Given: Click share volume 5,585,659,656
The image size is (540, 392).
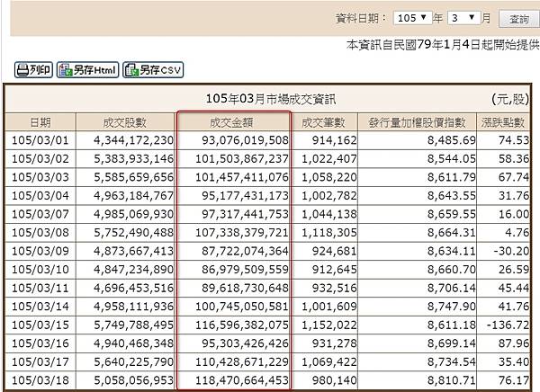Looking at the screenshot, I should 133,177.
